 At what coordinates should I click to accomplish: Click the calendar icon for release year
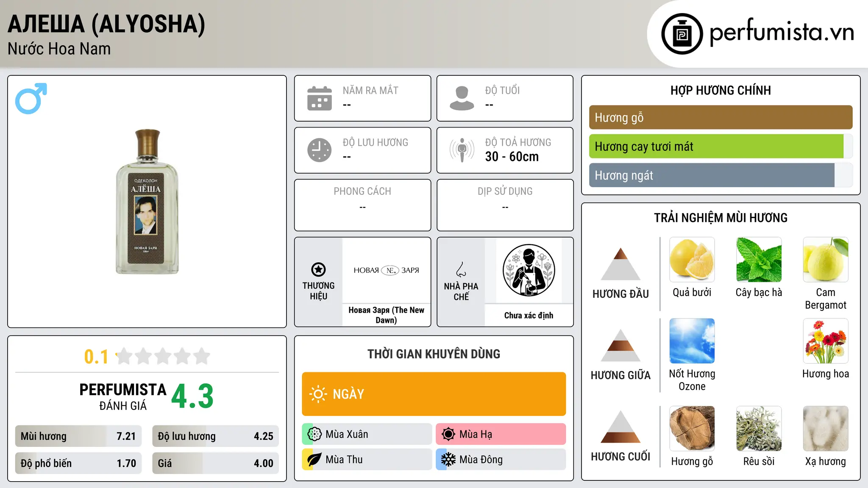click(x=320, y=98)
